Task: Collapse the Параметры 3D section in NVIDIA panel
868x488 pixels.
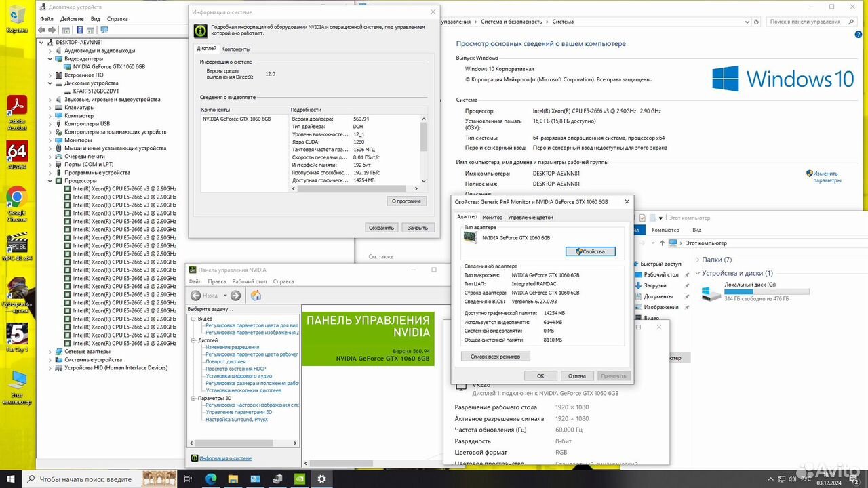Action: click(193, 398)
